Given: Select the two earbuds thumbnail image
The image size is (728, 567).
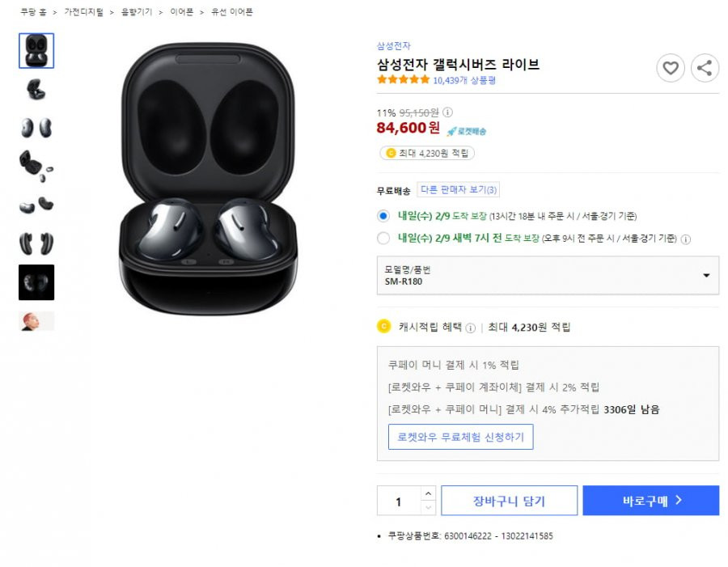Looking at the screenshot, I should (36, 128).
